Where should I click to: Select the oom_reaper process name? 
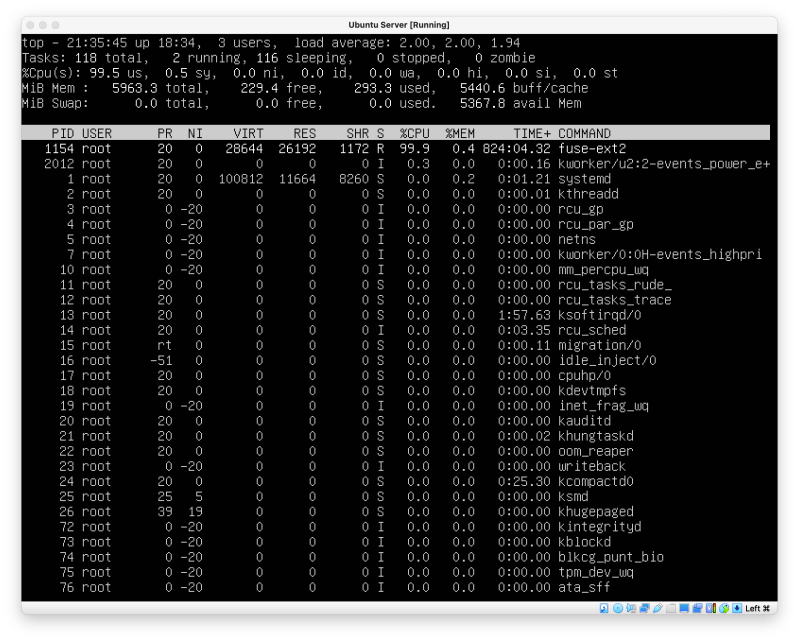coord(596,451)
